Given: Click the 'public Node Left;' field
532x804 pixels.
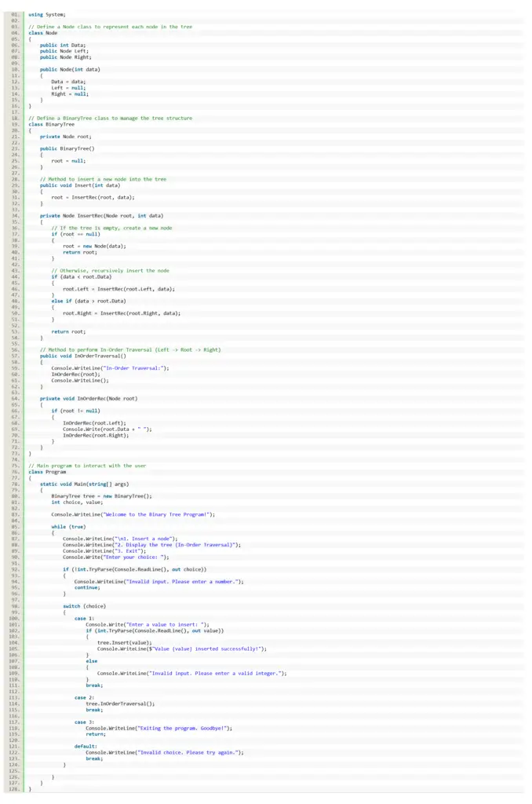Looking at the screenshot, I should point(64,51).
